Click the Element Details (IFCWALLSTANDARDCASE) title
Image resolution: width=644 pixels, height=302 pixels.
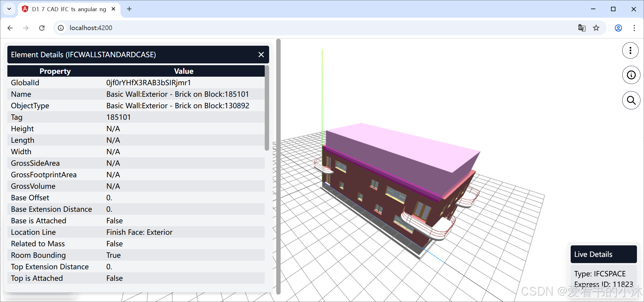click(x=84, y=55)
